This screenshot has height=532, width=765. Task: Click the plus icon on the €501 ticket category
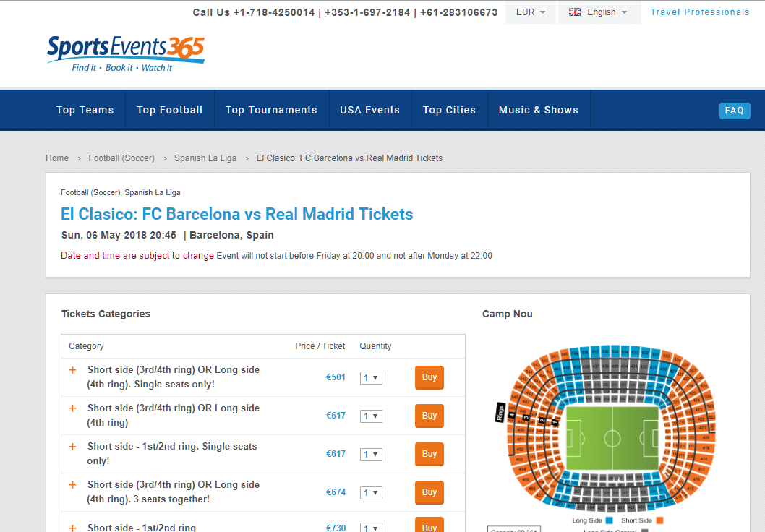72,369
